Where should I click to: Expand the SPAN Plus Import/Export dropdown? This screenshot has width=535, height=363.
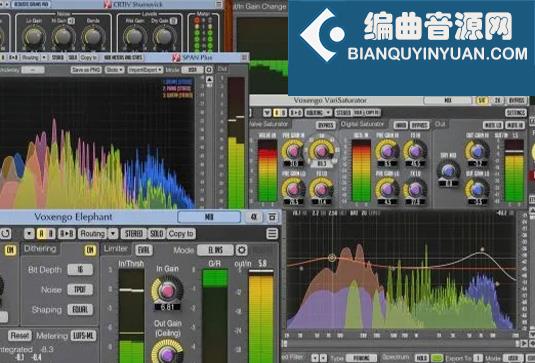tap(145, 70)
